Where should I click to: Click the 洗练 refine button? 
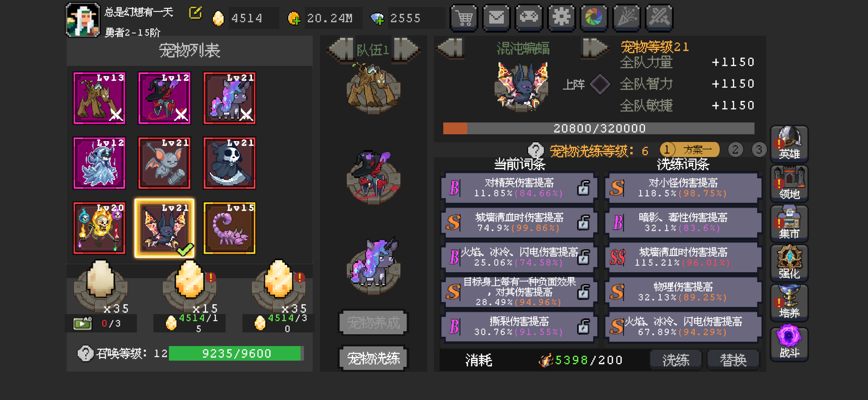pyautogui.click(x=676, y=360)
